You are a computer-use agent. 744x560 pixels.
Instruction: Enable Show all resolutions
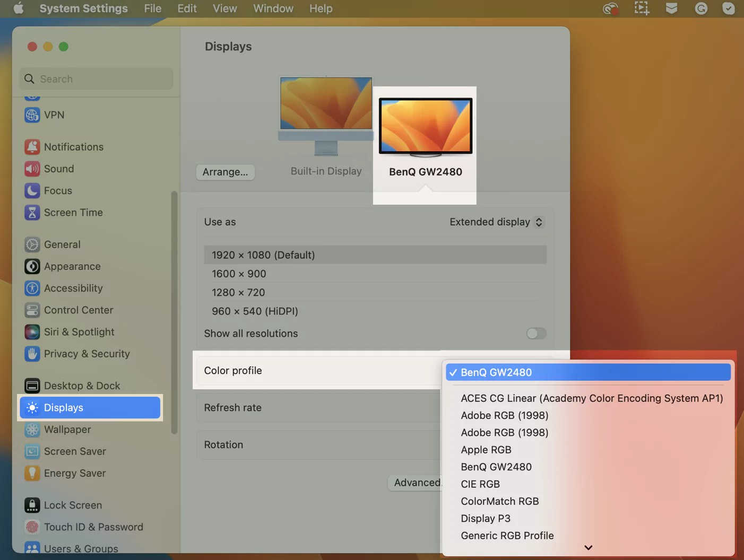[x=535, y=334]
